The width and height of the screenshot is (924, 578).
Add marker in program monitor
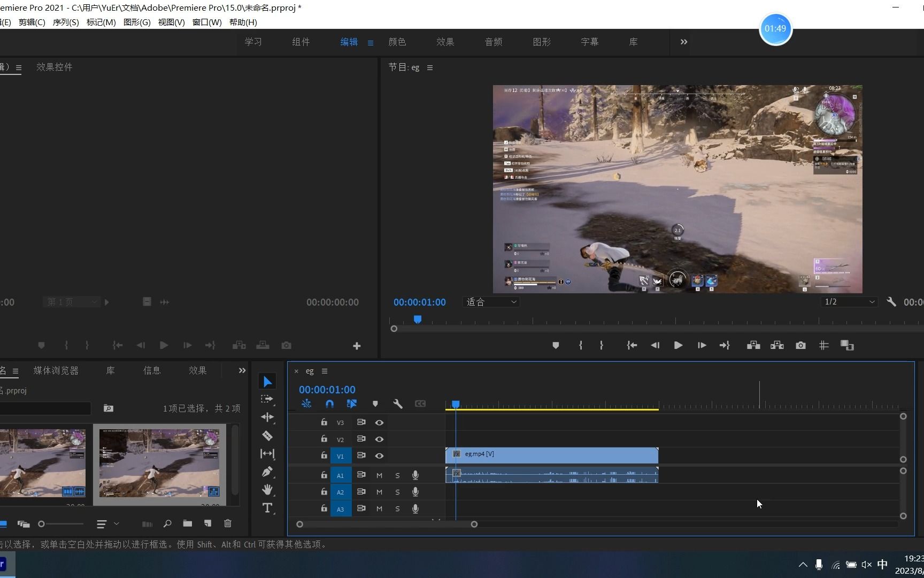pos(556,346)
